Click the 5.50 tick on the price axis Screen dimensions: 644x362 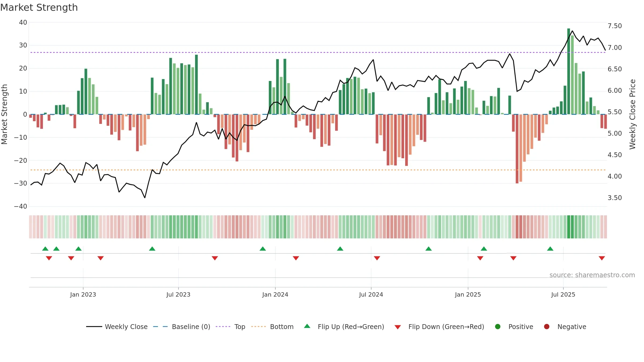coord(615,112)
